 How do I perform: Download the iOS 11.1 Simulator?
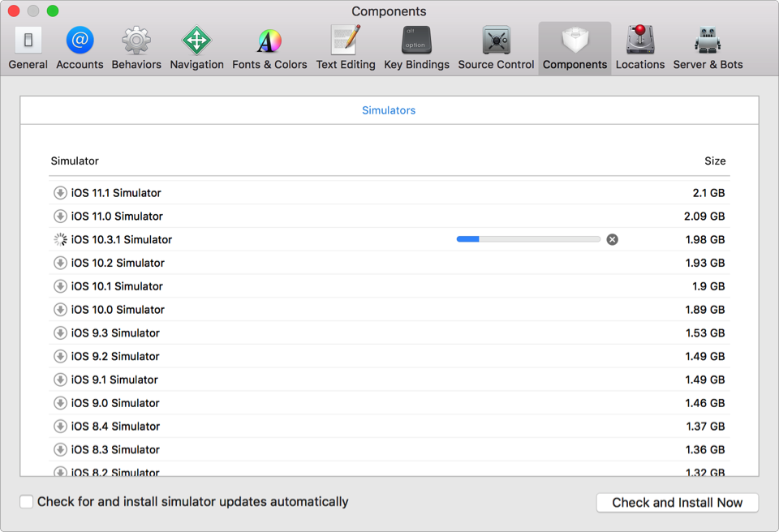tap(60, 193)
